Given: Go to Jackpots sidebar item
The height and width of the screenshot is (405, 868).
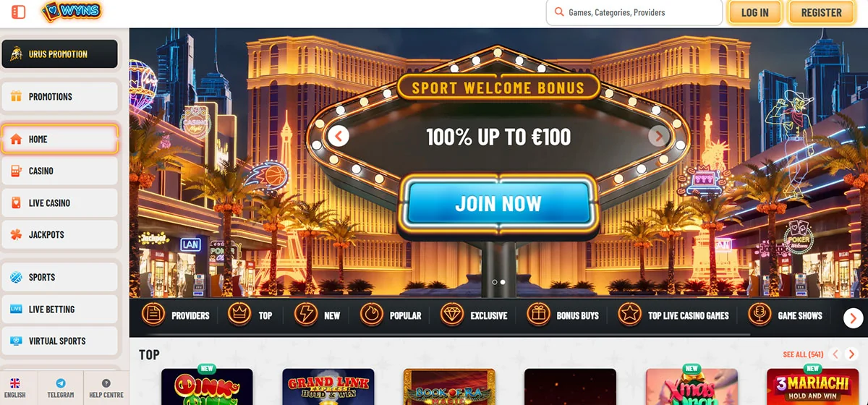Looking at the screenshot, I should 59,235.
